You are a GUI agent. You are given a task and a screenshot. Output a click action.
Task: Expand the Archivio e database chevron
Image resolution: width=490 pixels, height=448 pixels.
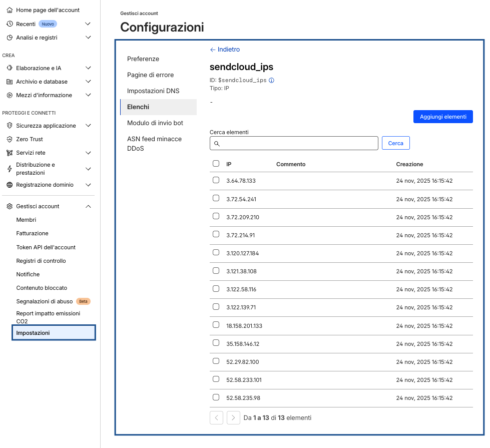(88, 82)
